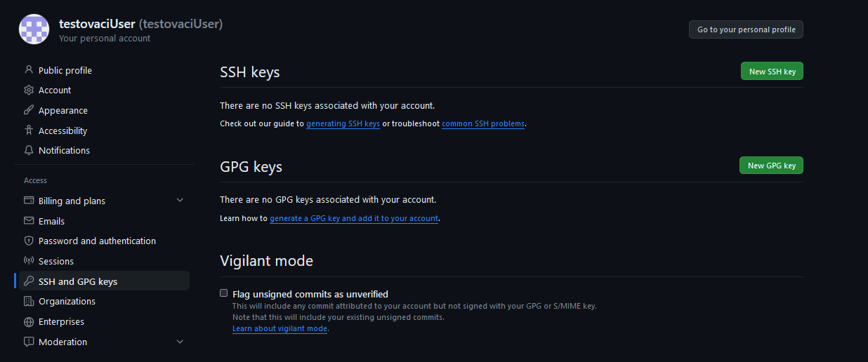Click the Appearance paintbrush icon

click(x=29, y=110)
